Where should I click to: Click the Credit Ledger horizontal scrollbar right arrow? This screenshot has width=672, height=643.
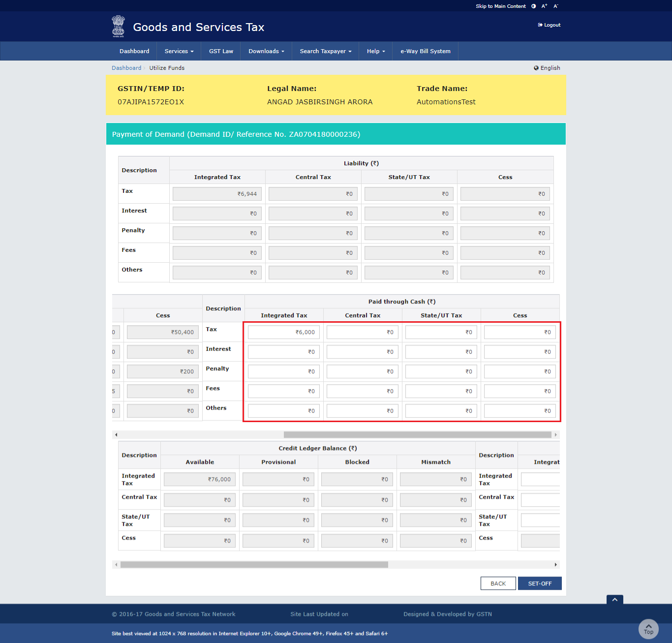point(556,565)
